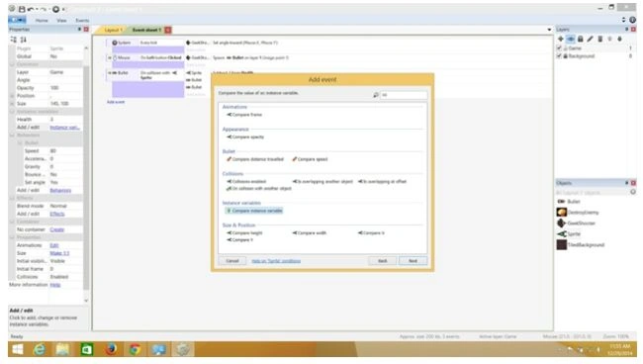Screen dimensions: 643x364
Task: Click the Add layer plus icon
Action: pyautogui.click(x=561, y=39)
